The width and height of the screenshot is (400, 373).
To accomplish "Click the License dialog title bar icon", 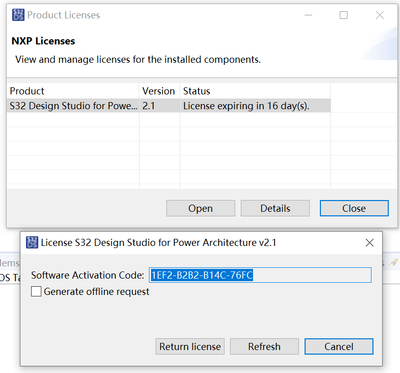I will tap(32, 242).
